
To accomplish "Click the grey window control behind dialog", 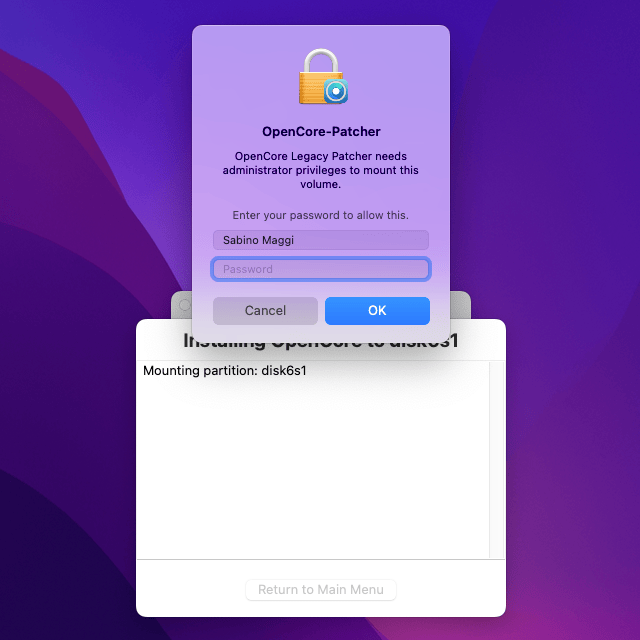I will (x=184, y=305).
